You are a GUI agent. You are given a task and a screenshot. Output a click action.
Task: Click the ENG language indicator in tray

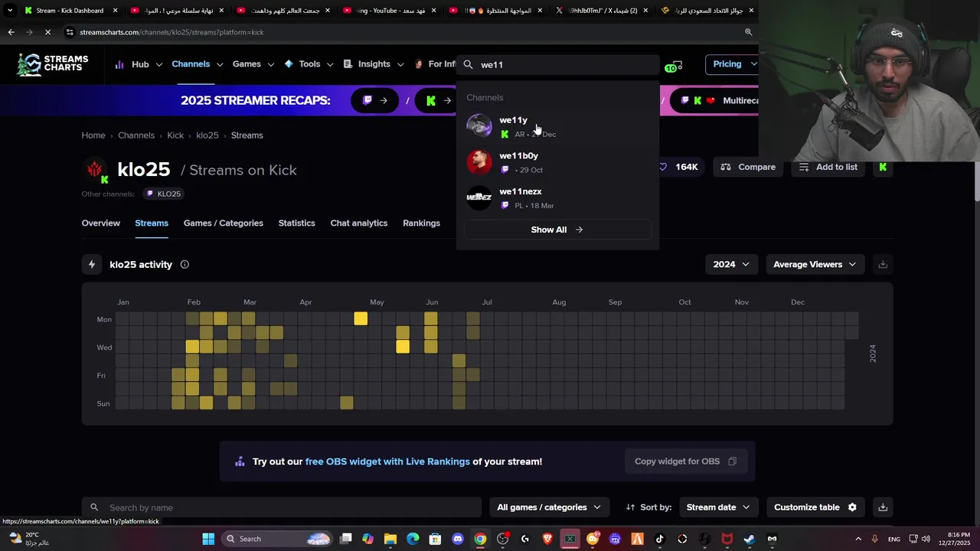coord(894,540)
